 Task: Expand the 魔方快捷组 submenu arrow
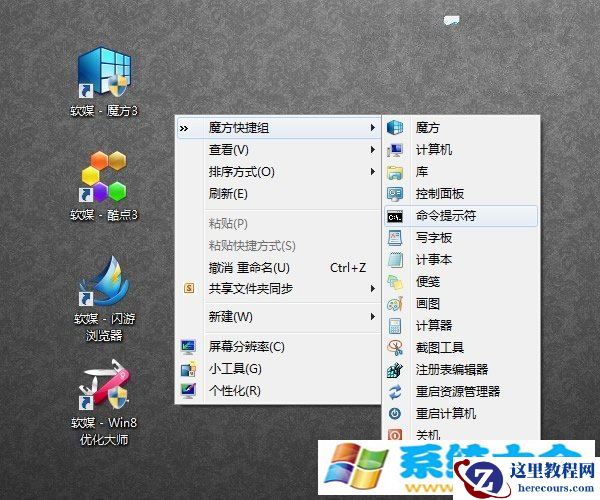(372, 127)
